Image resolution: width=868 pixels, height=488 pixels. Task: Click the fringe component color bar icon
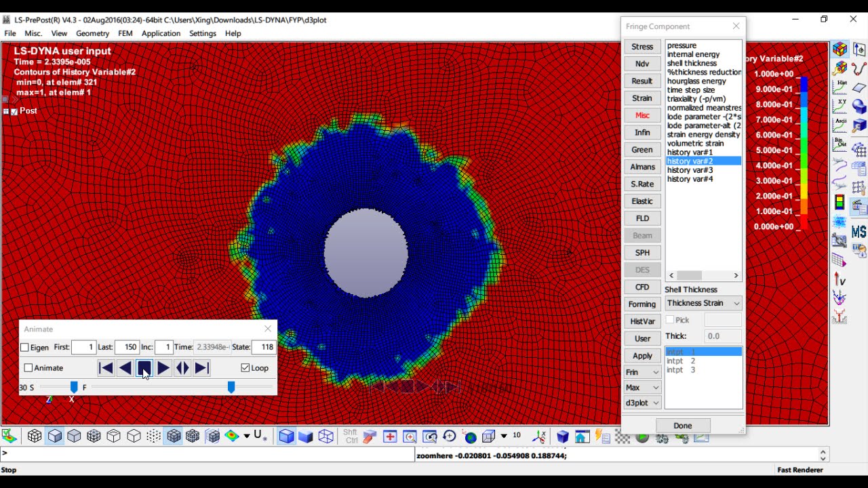pos(840,202)
